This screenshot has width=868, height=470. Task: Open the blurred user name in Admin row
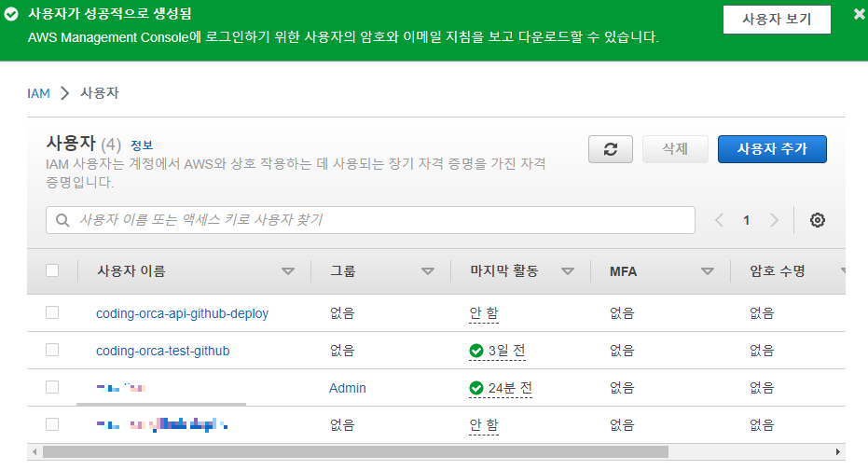tap(121, 388)
